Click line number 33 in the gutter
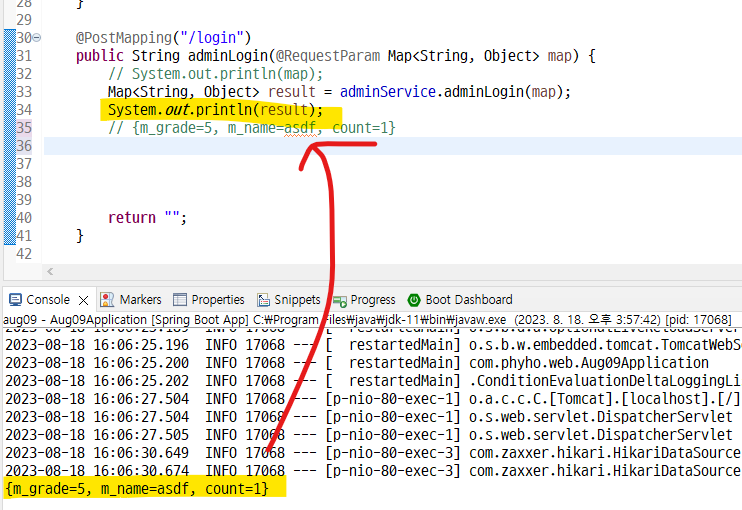The width and height of the screenshot is (742, 510). coord(24,92)
